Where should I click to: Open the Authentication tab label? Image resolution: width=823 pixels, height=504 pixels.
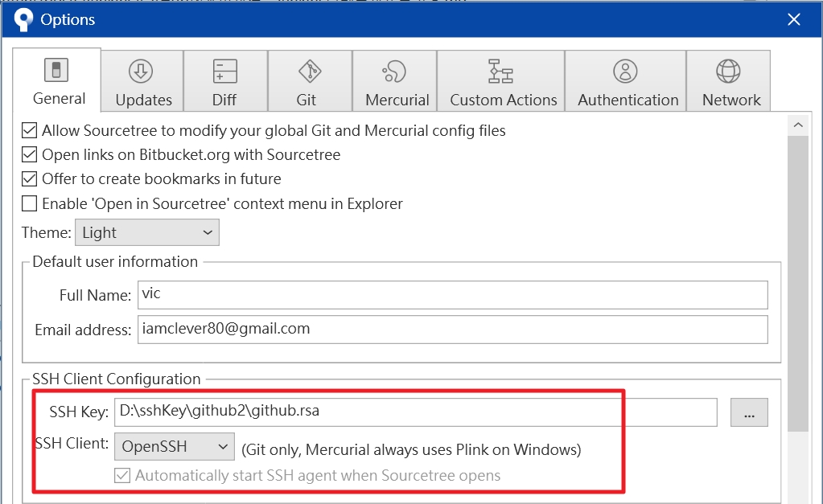pos(628,100)
